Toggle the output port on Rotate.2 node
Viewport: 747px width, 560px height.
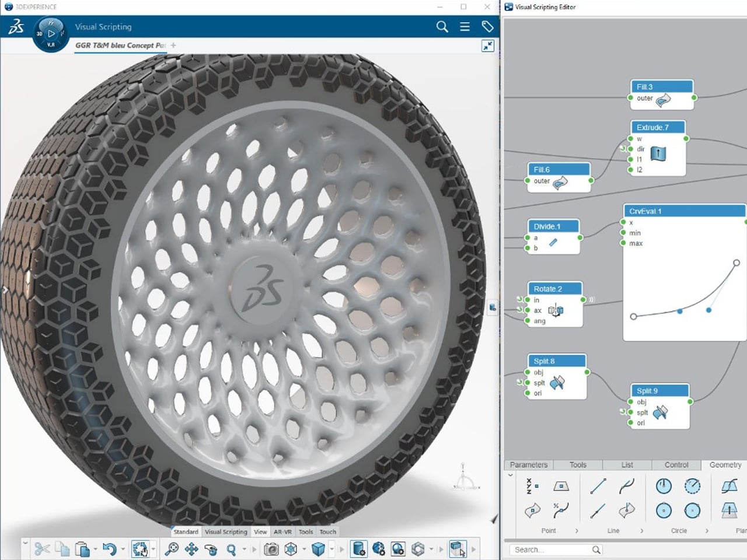[583, 300]
